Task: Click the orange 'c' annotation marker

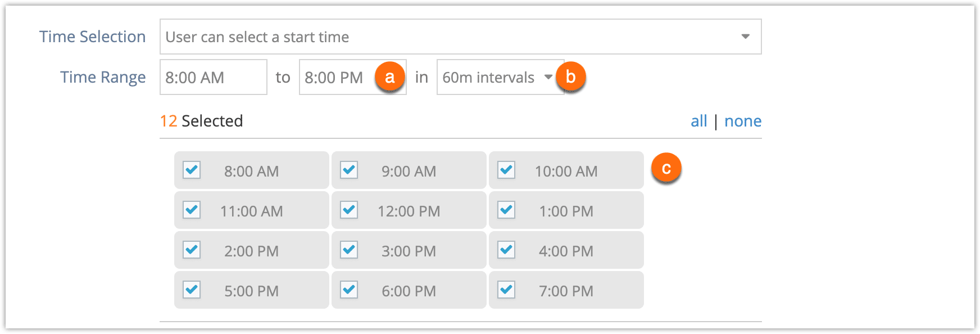Action: (x=666, y=168)
